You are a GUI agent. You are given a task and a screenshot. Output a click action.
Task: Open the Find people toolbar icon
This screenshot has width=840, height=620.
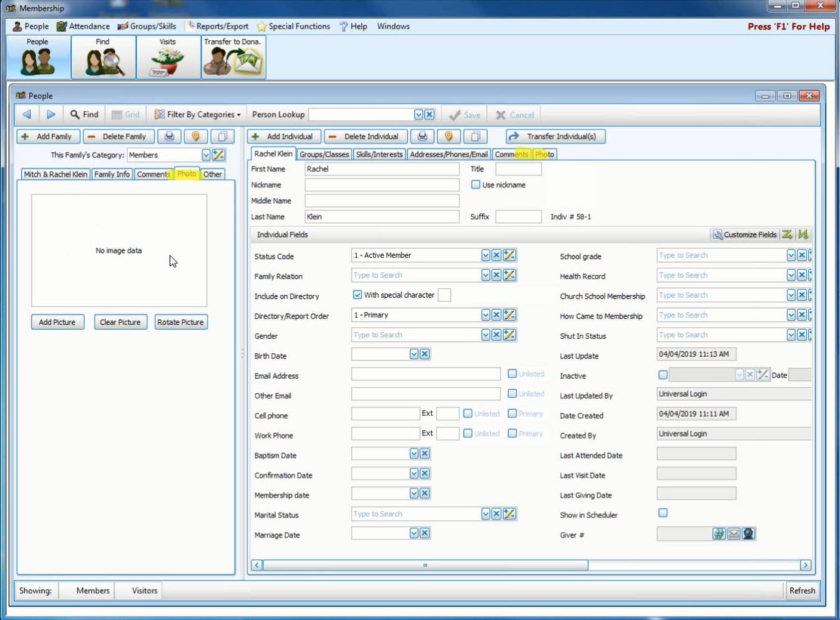click(104, 57)
